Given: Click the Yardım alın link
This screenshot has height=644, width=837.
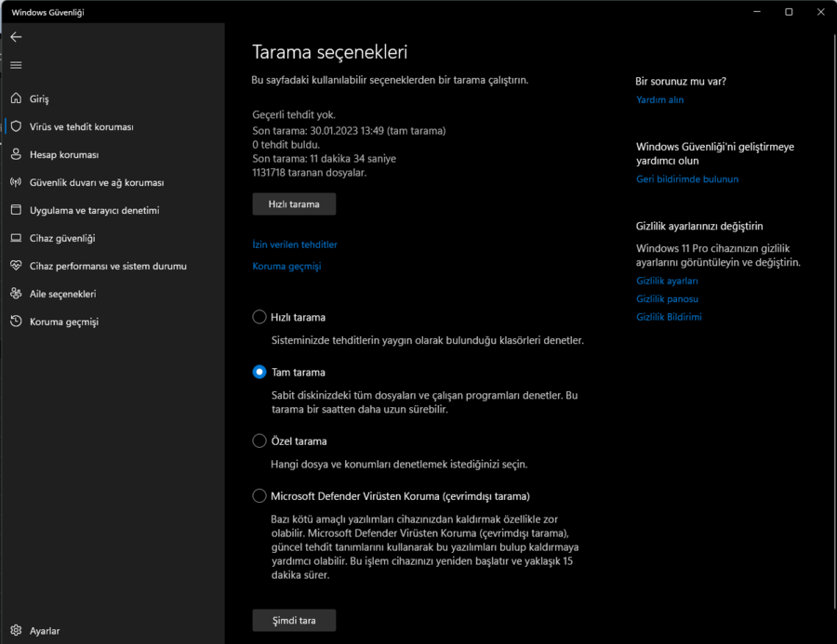Looking at the screenshot, I should 659,99.
